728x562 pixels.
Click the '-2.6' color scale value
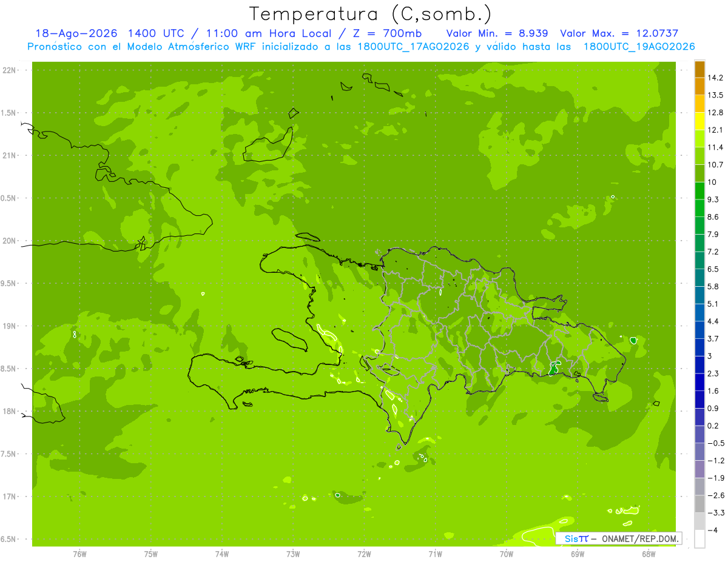coord(716,495)
